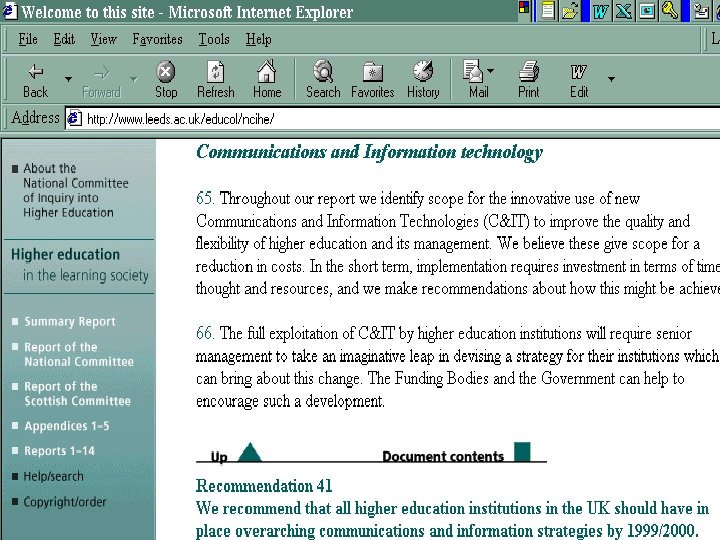Go to the Home page
Image resolution: width=720 pixels, height=540 pixels.
click(x=267, y=79)
